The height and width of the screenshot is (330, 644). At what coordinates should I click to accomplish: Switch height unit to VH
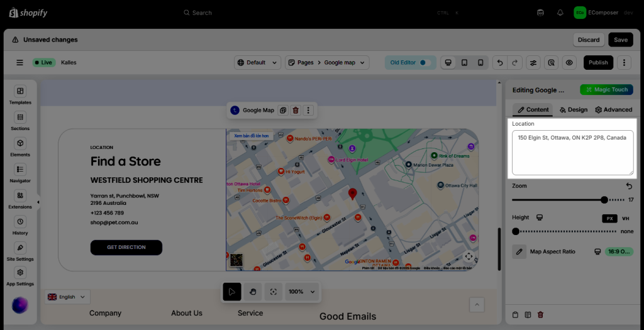click(x=625, y=218)
